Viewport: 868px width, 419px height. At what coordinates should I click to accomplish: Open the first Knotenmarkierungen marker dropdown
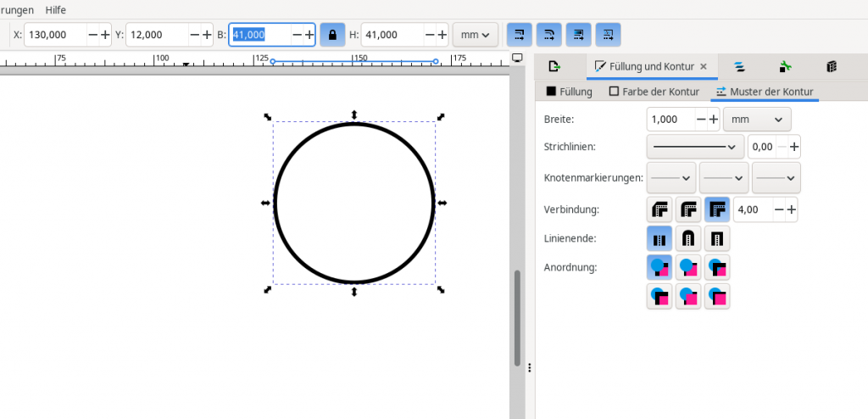tap(670, 178)
